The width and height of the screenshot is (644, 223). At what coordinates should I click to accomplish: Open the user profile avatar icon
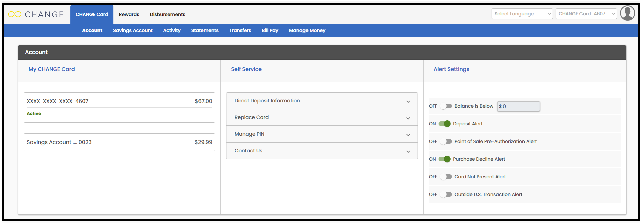(x=627, y=14)
